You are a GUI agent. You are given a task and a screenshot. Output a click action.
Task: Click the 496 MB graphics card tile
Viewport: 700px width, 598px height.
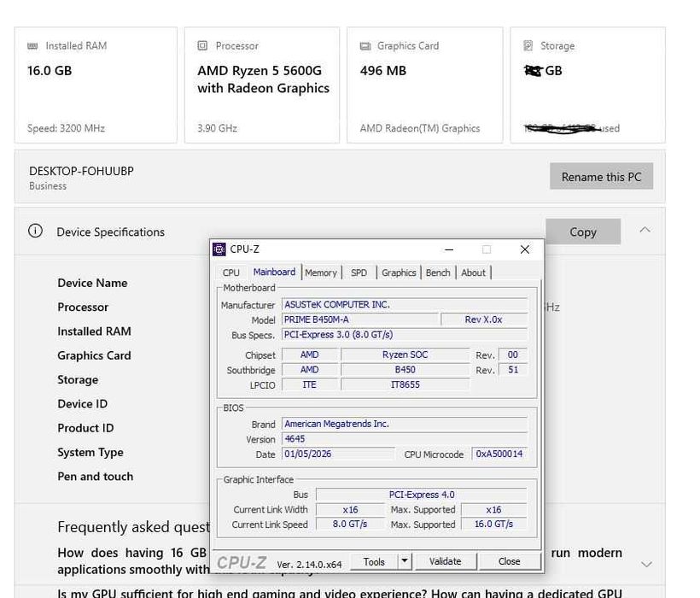click(x=424, y=85)
